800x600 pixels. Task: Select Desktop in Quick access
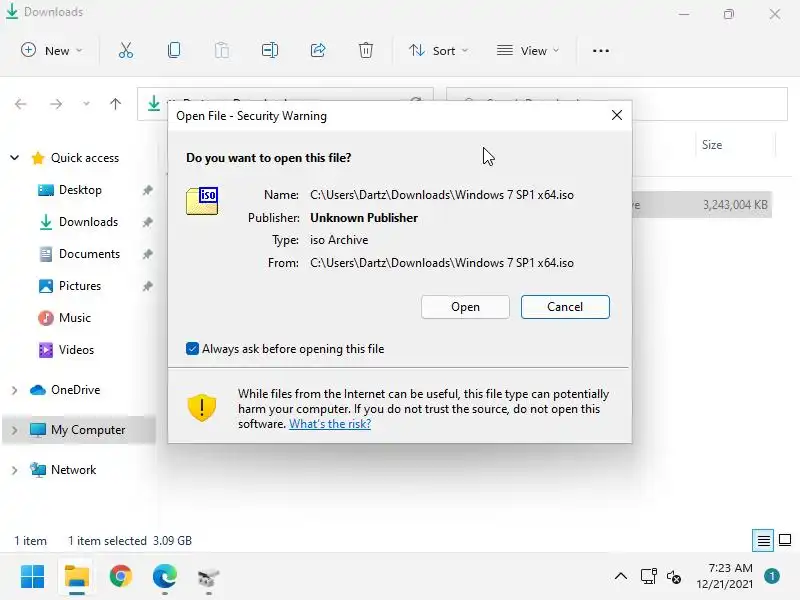80,190
